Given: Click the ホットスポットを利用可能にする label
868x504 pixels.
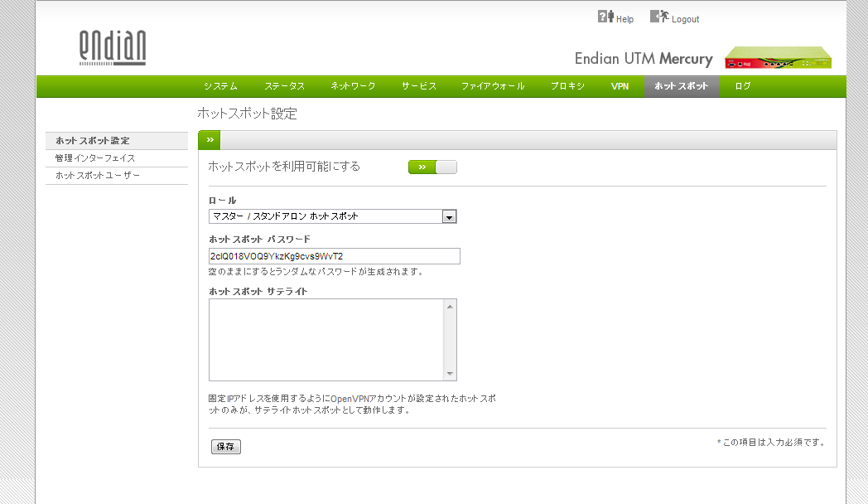Looking at the screenshot, I should (284, 166).
